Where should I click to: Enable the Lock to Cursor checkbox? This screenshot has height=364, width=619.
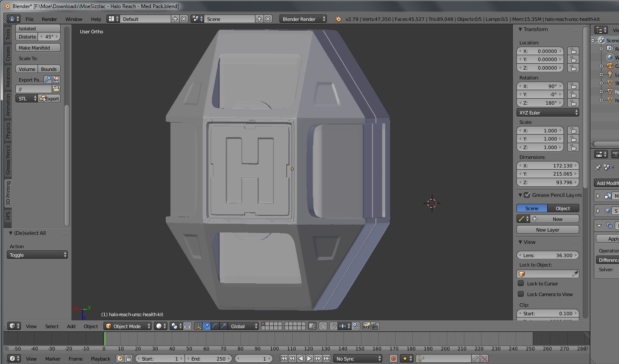click(x=521, y=283)
